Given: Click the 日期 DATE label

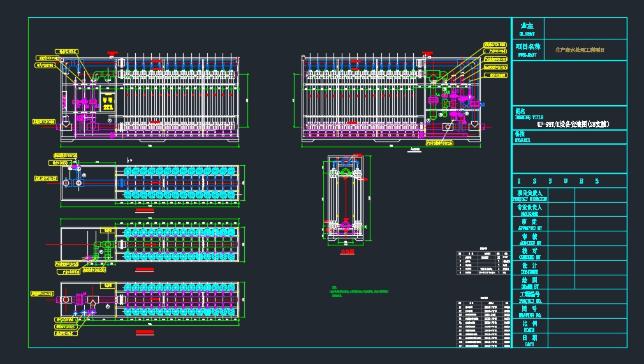Looking at the screenshot, I should tap(530, 340).
